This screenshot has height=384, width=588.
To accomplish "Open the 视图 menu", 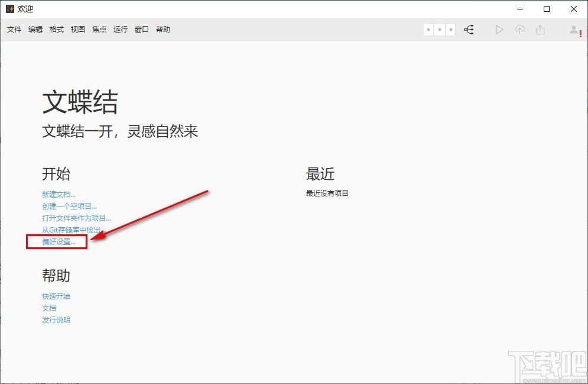I will pyautogui.click(x=77, y=29).
